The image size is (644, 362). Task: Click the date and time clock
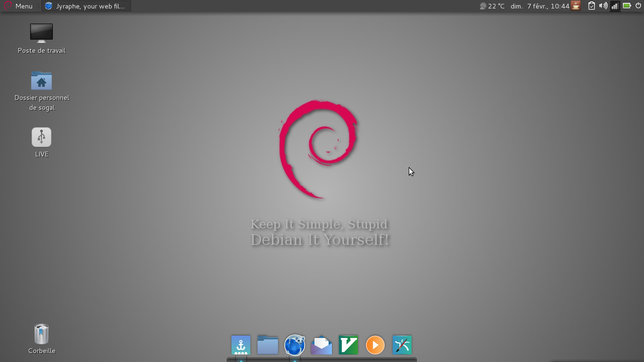coord(540,6)
